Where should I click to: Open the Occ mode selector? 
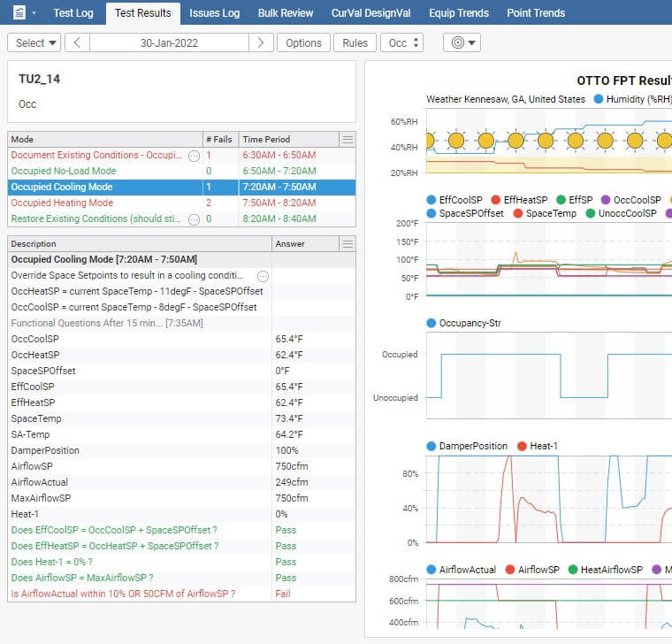coord(401,42)
